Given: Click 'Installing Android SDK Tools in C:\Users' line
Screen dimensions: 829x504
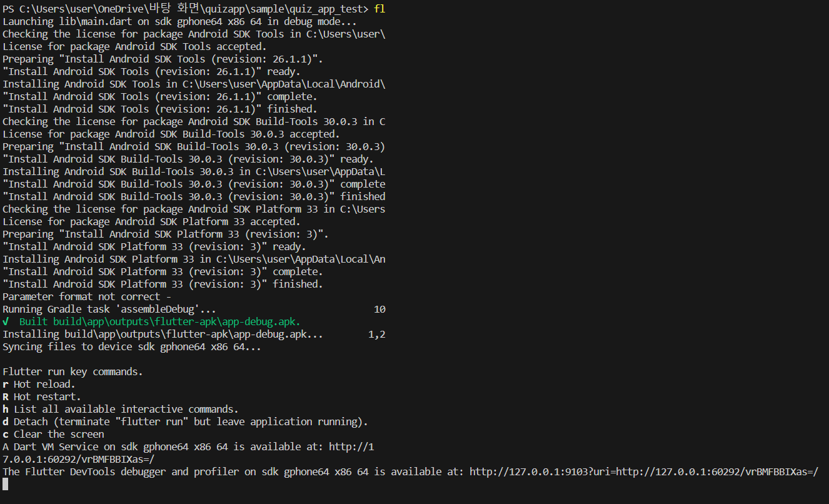Looking at the screenshot, I should [x=194, y=84].
